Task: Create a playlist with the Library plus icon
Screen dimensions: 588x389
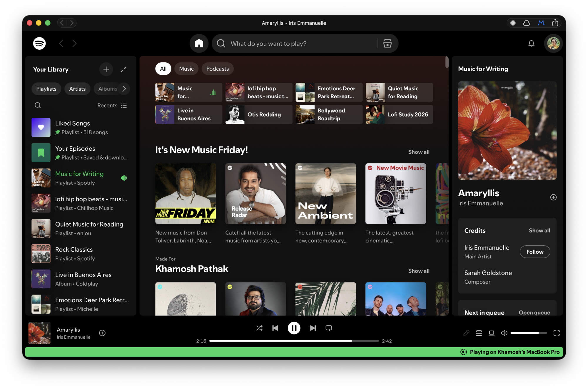Action: pos(106,69)
